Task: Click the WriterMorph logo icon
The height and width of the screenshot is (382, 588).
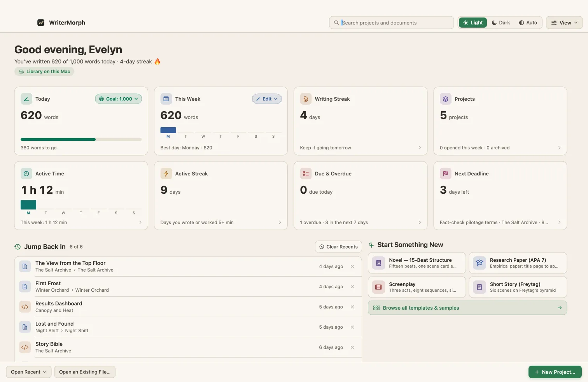Action: 41,23
